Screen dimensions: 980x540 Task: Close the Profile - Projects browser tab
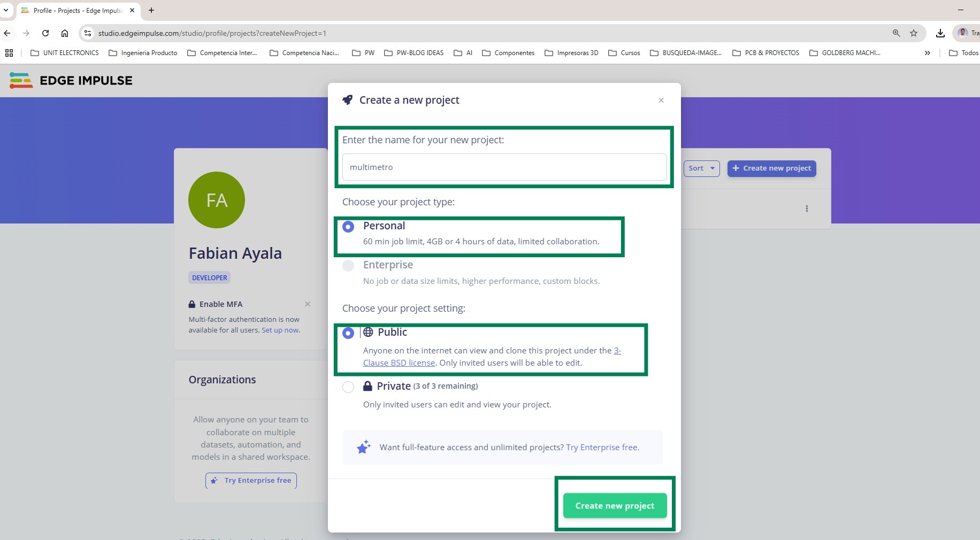point(132,10)
